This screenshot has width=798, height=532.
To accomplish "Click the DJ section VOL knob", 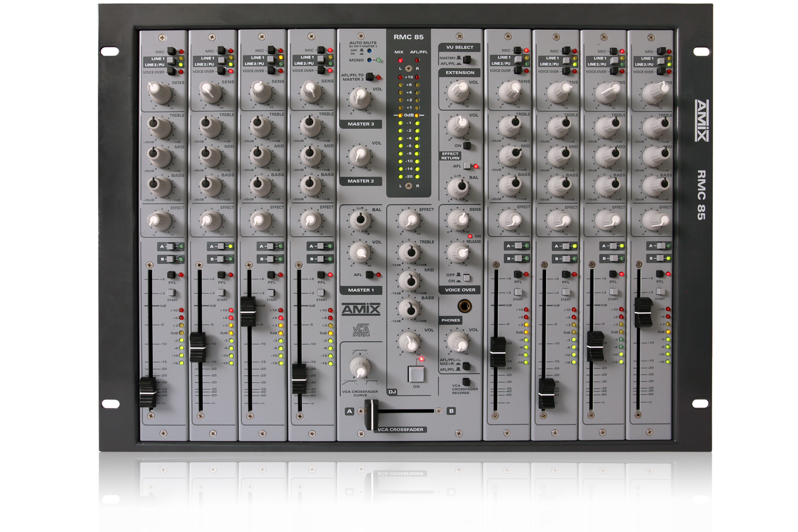I will (410, 343).
